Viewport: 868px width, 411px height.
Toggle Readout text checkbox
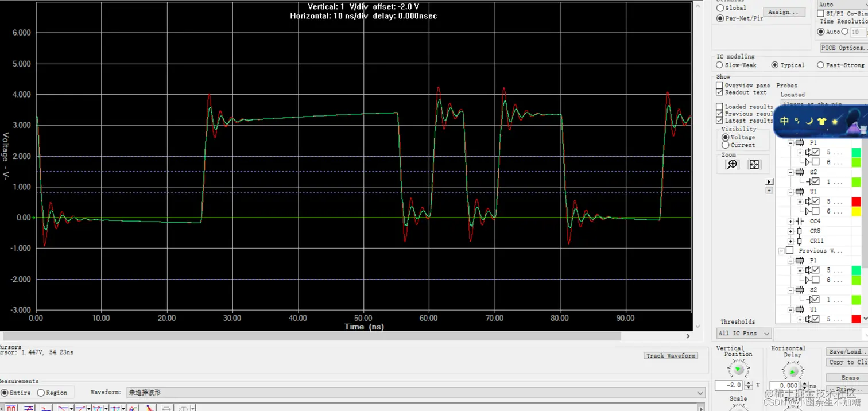click(x=719, y=92)
